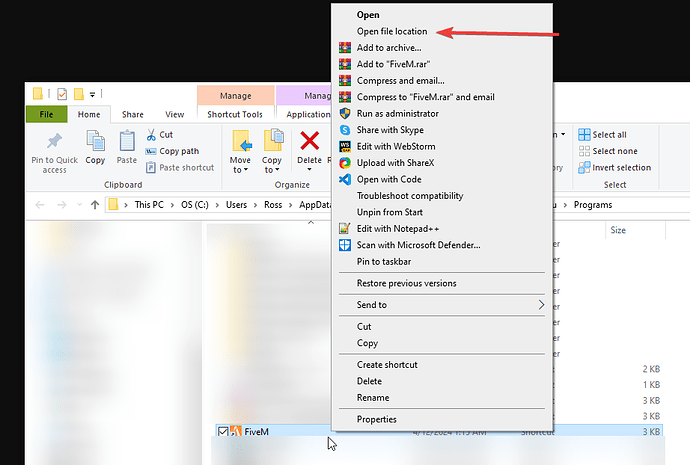Image resolution: width=690 pixels, height=465 pixels.
Task: Select Pin to taskbar
Action: 384,262
